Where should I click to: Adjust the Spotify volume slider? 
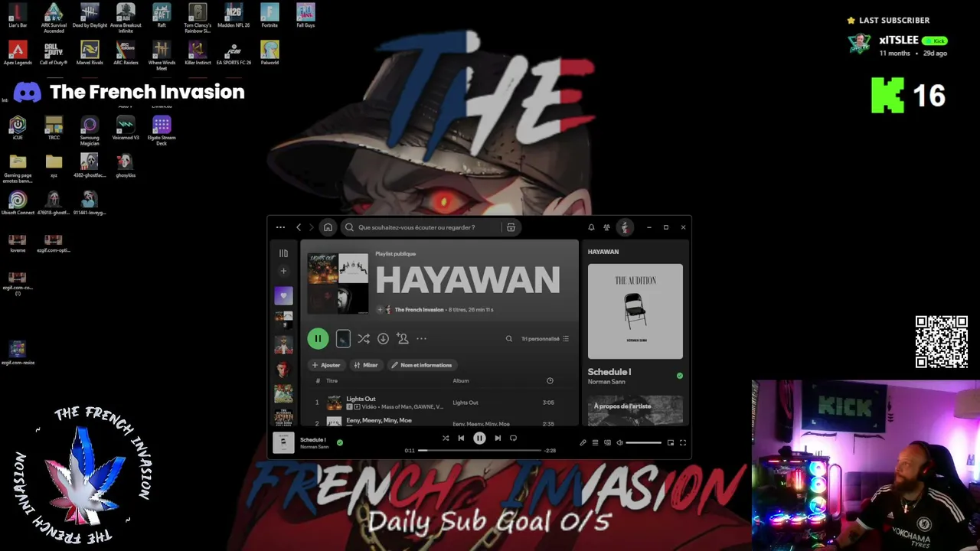click(x=643, y=442)
